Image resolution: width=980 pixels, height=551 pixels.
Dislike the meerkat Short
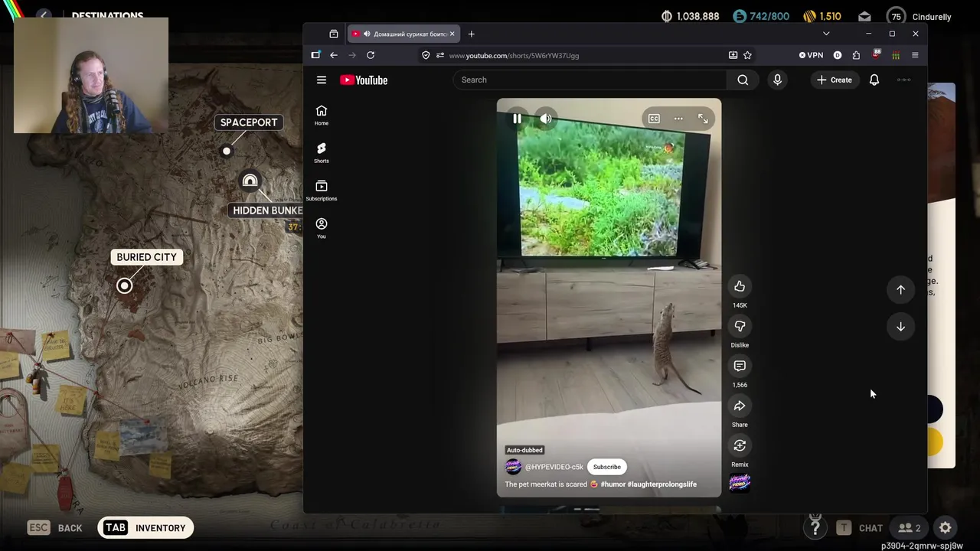click(740, 327)
